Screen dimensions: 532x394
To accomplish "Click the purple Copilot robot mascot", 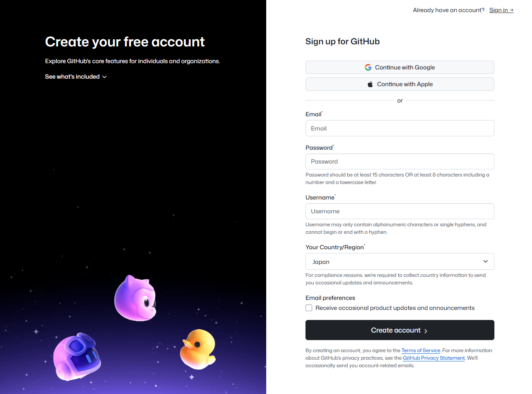I will coord(77,357).
